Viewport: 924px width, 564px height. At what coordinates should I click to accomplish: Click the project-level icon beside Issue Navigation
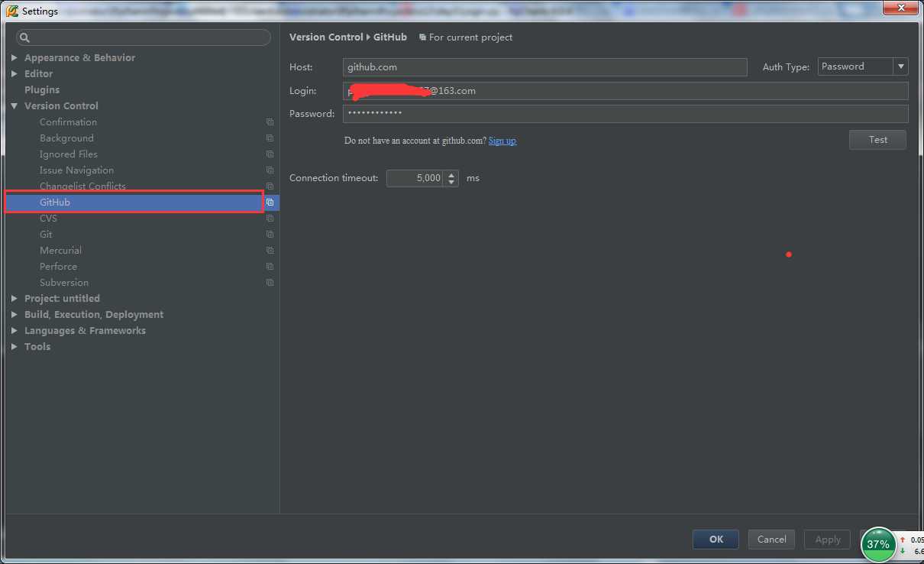click(x=270, y=170)
